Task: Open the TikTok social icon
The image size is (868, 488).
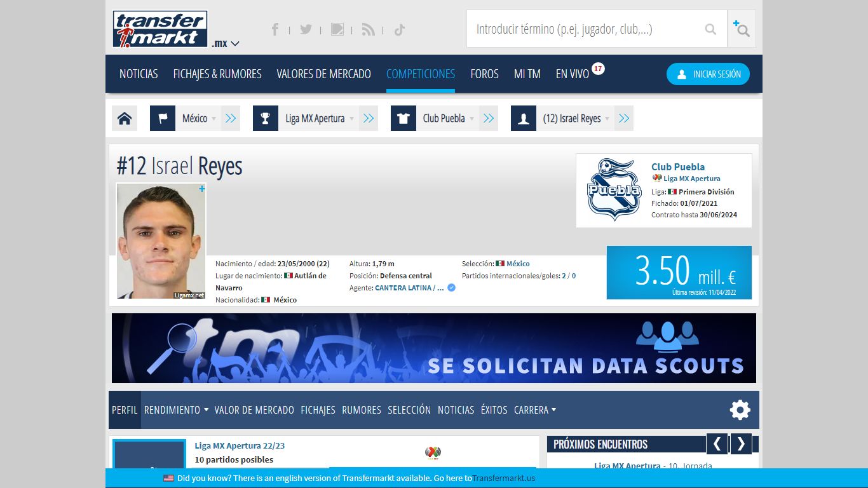Action: (399, 29)
